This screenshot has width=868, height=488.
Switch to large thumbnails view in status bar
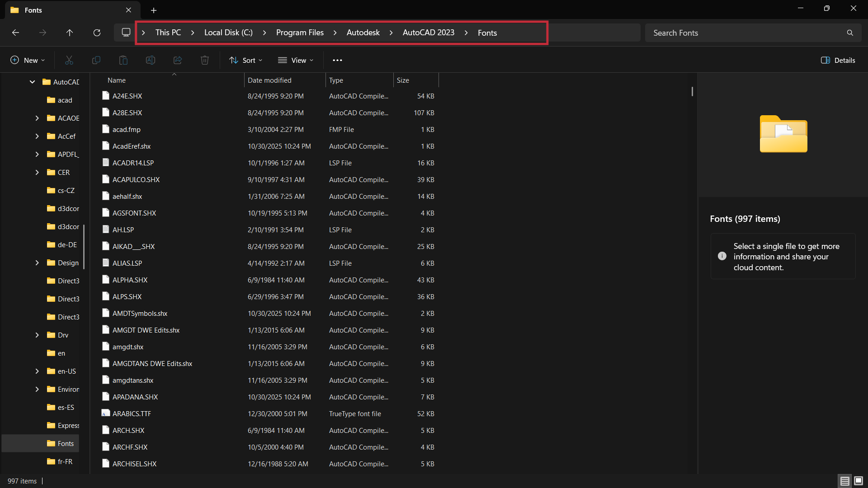point(859,481)
